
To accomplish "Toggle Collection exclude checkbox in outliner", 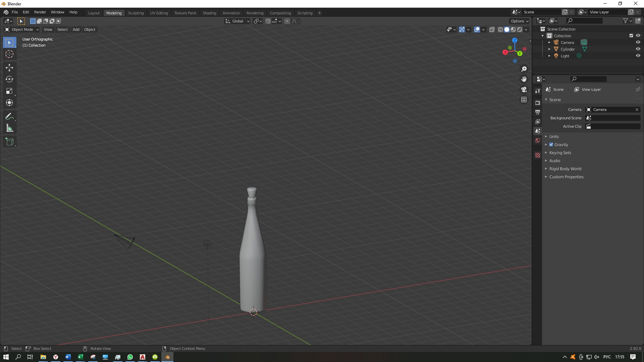I will pyautogui.click(x=631, y=36).
